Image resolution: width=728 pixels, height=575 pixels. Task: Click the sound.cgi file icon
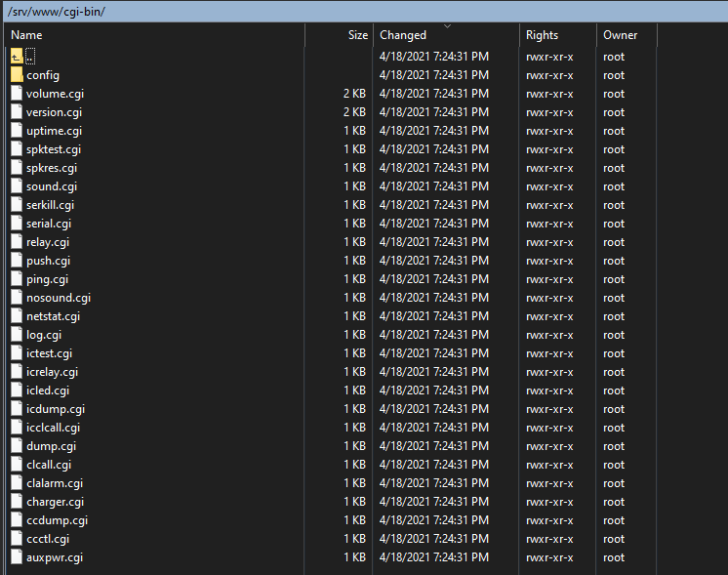click(17, 186)
